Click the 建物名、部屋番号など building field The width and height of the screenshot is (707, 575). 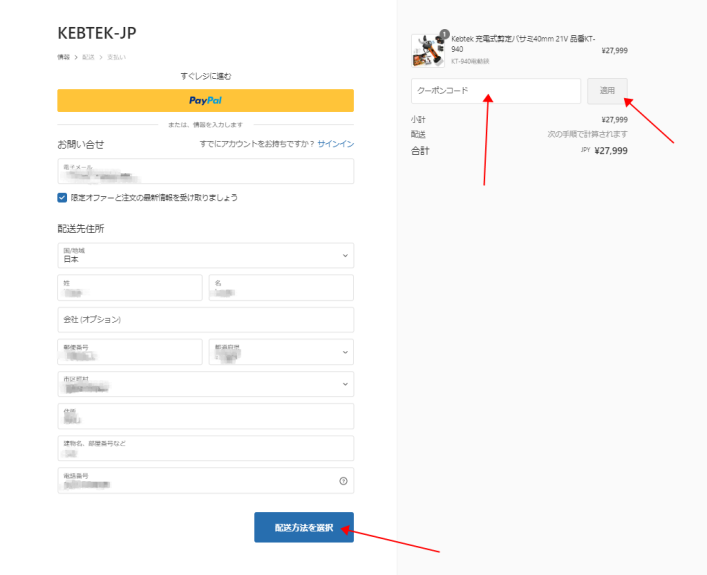(x=205, y=448)
